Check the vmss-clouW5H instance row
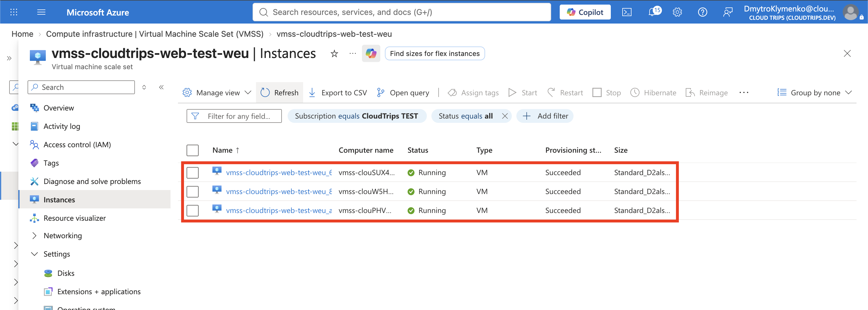Viewport: 868px width, 310px height. tap(192, 191)
